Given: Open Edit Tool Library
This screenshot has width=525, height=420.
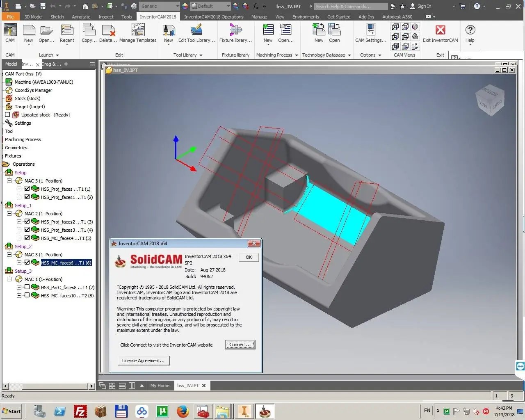Looking at the screenshot, I should point(196,33).
